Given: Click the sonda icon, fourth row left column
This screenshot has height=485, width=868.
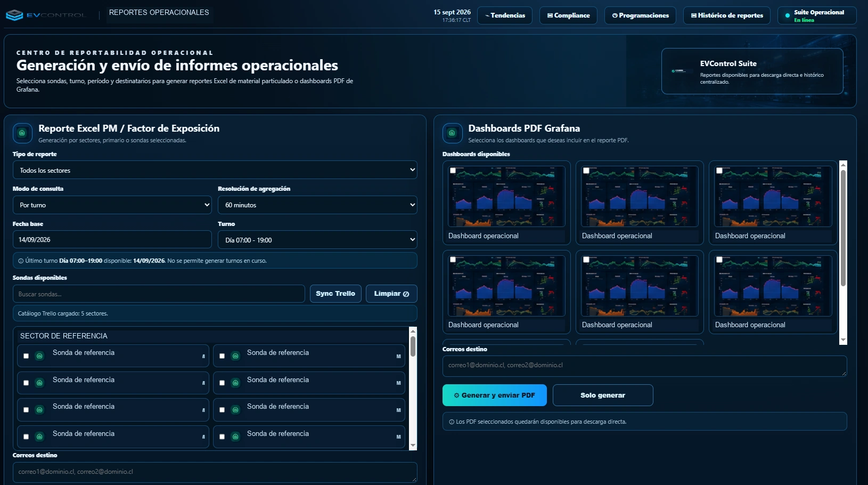Looking at the screenshot, I should [39, 436].
